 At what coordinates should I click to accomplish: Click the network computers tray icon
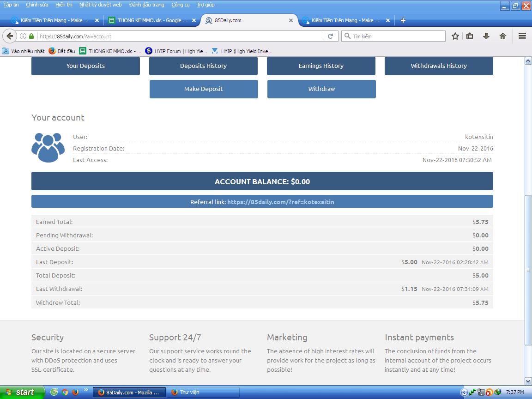481,393
